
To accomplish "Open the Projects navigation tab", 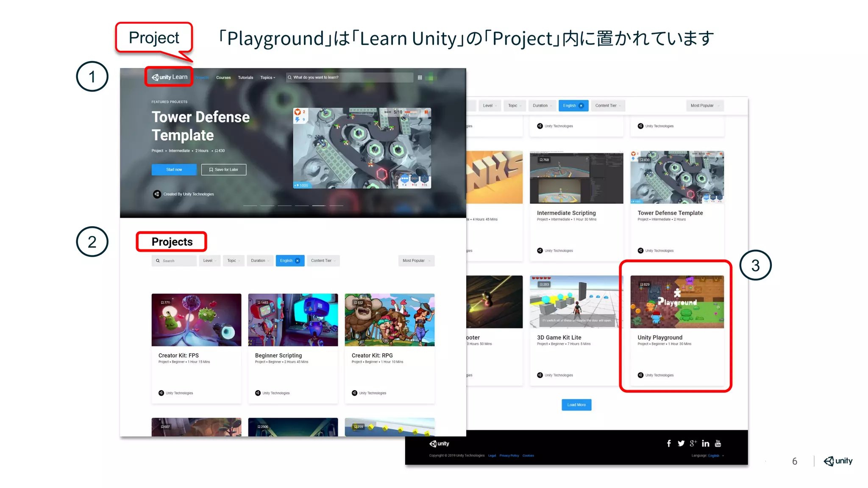I will pyautogui.click(x=202, y=78).
